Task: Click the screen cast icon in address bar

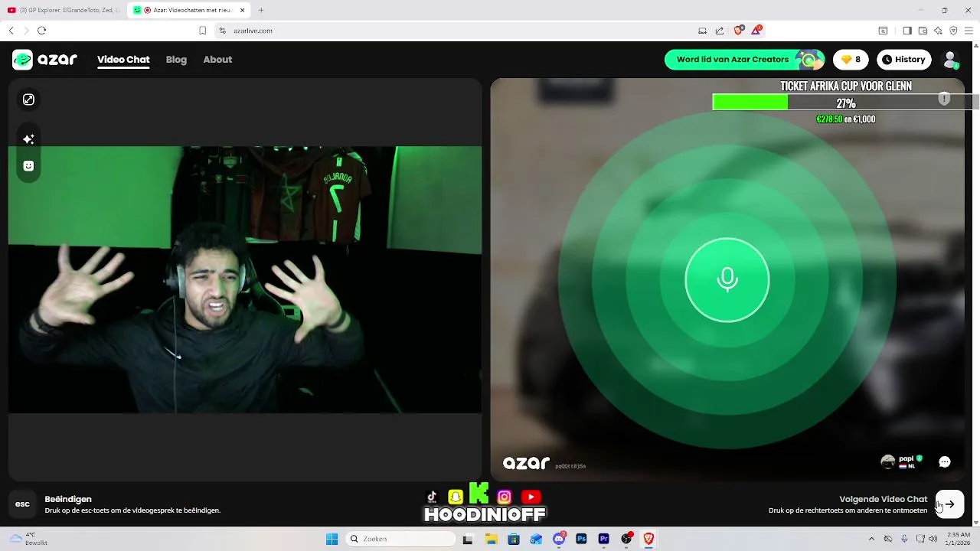Action: point(702,31)
